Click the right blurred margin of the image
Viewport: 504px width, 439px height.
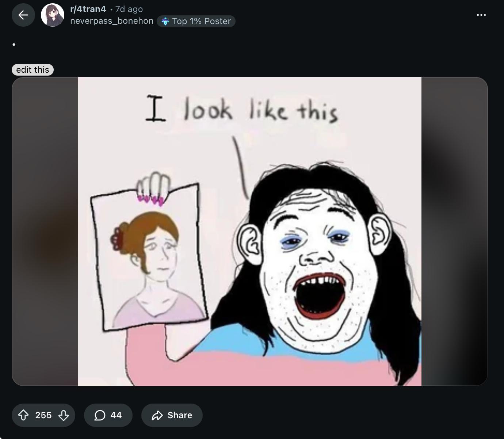coord(454,232)
